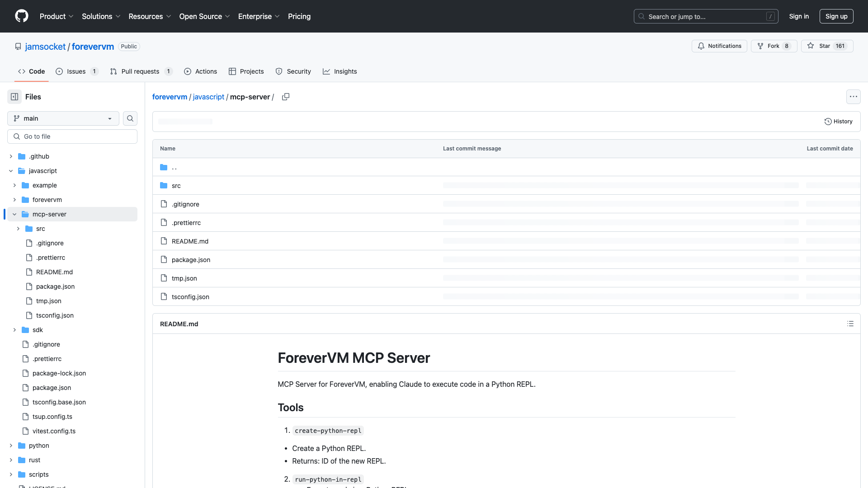Viewport: 868px width, 488px height.
Task: Open the main branch selector
Action: 62,118
